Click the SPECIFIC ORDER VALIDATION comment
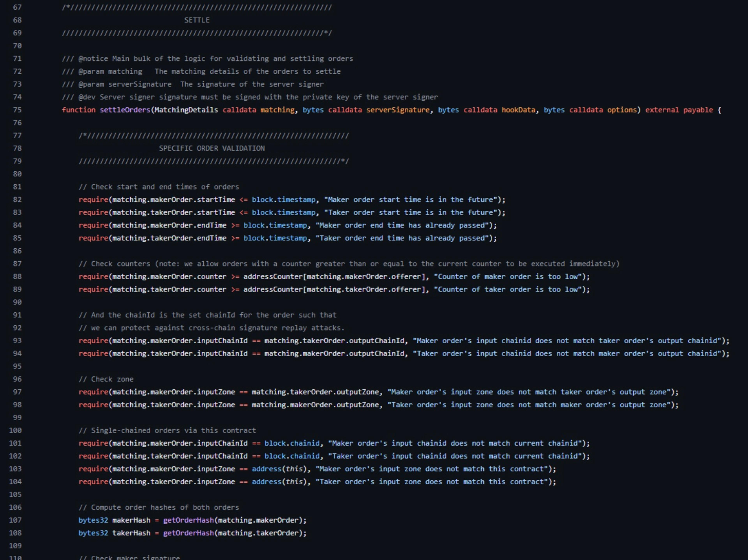This screenshot has height=560, width=748. (212, 148)
